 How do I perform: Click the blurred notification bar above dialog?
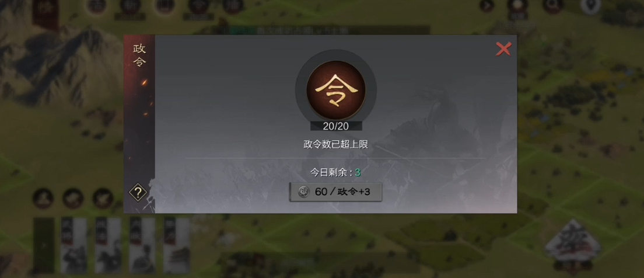tap(324, 30)
